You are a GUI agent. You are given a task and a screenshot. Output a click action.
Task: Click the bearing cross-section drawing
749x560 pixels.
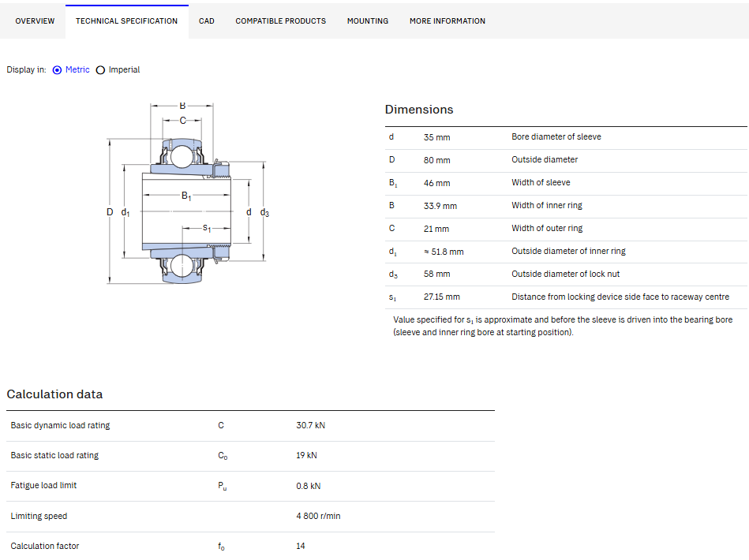pyautogui.click(x=188, y=193)
